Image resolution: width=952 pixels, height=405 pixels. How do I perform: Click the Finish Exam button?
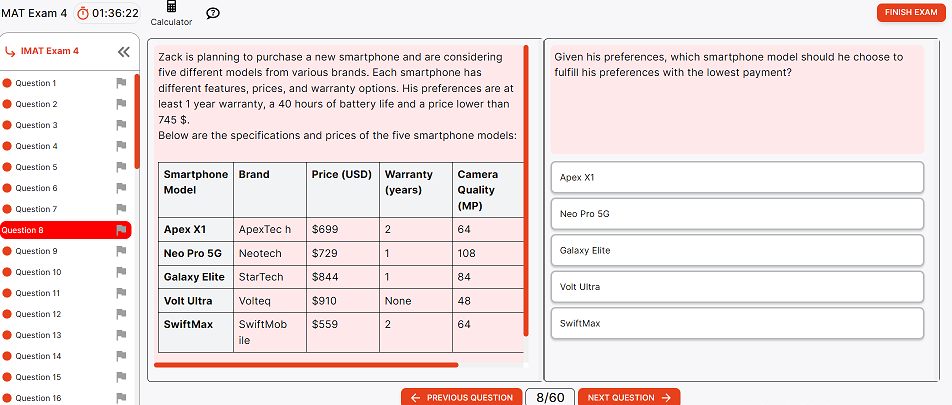pyautogui.click(x=911, y=12)
